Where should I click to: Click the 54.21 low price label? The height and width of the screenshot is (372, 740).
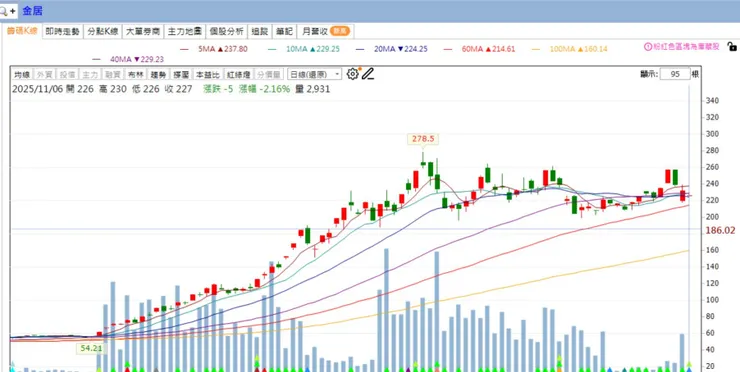pyautogui.click(x=92, y=348)
